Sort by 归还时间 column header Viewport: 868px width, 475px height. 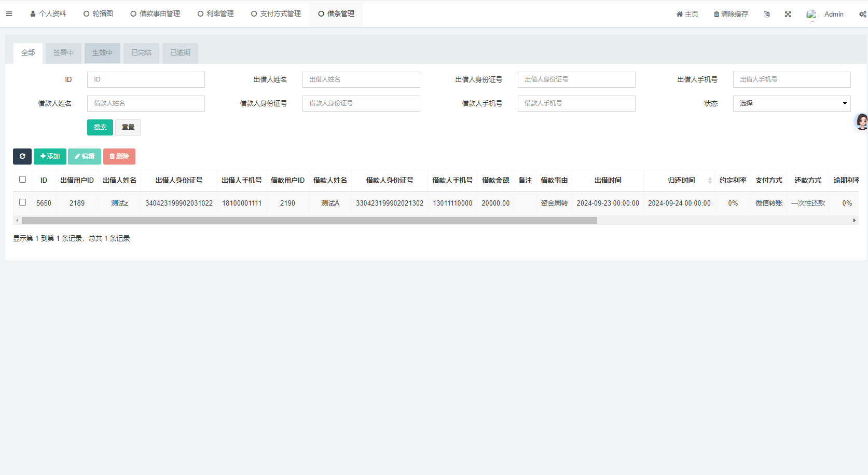point(681,180)
